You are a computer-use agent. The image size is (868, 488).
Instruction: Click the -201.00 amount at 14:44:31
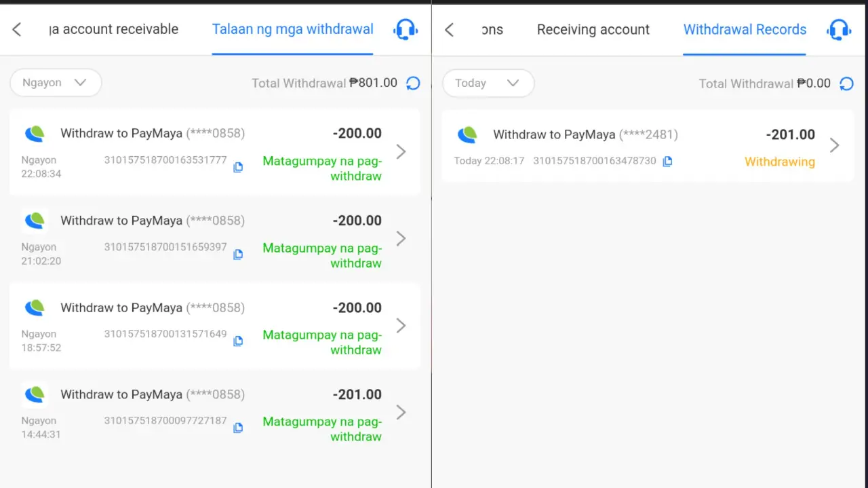tap(357, 394)
